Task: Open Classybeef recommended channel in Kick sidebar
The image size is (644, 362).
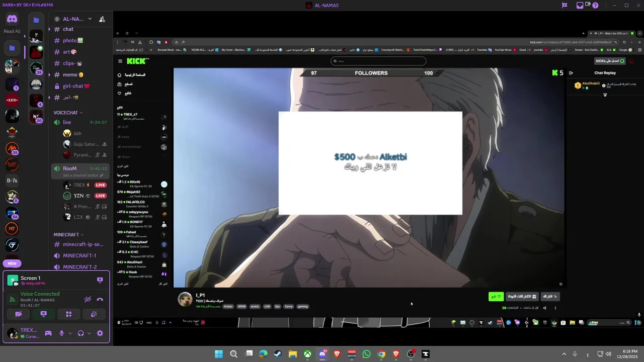Action: (x=142, y=244)
